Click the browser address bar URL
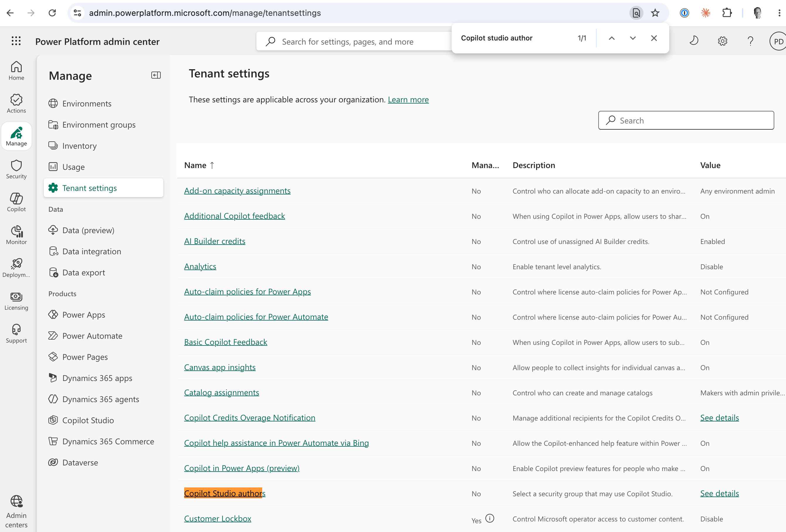 click(x=205, y=13)
